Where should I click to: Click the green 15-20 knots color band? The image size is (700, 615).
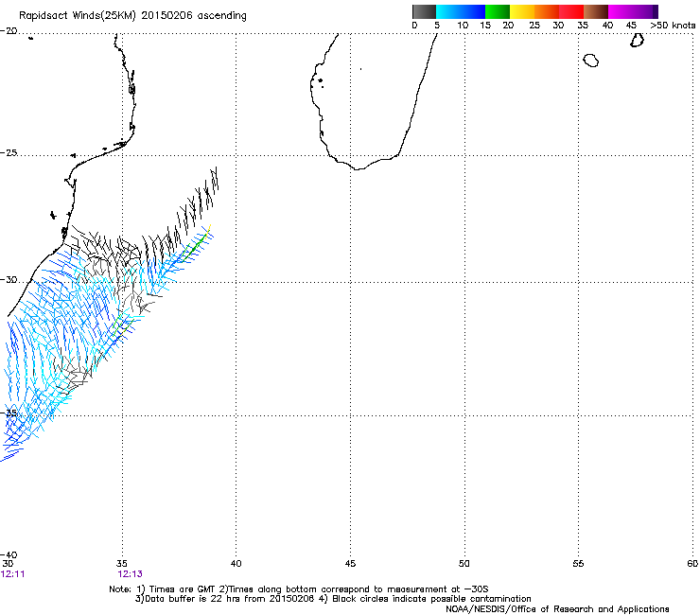pyautogui.click(x=498, y=11)
